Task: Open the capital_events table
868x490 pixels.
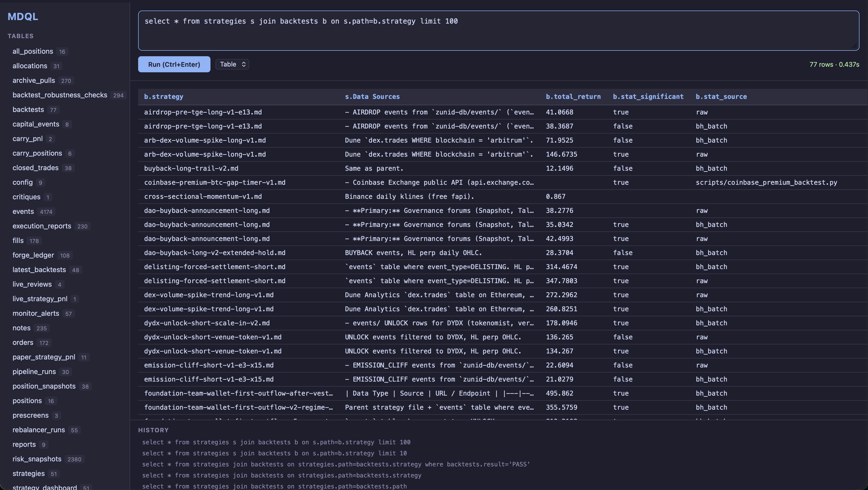Action: (36, 124)
